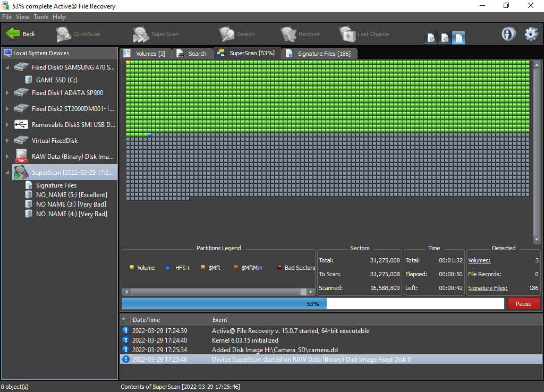Switch to the Search tab
The width and height of the screenshot is (544, 392).
pos(192,54)
